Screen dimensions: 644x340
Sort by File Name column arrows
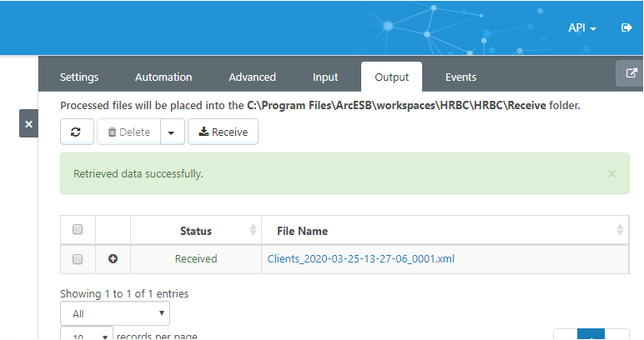pyautogui.click(x=620, y=231)
